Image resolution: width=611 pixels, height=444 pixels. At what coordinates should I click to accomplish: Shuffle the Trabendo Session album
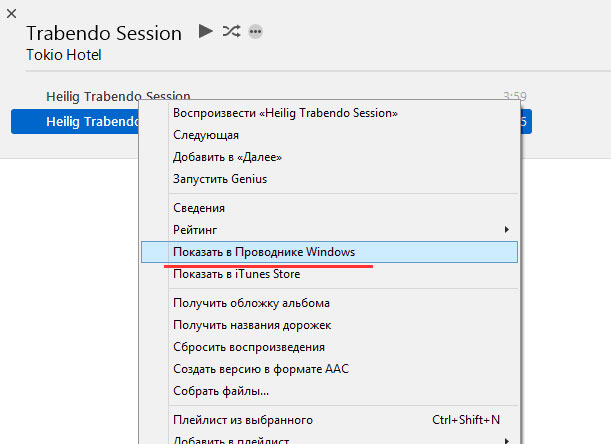[231, 31]
